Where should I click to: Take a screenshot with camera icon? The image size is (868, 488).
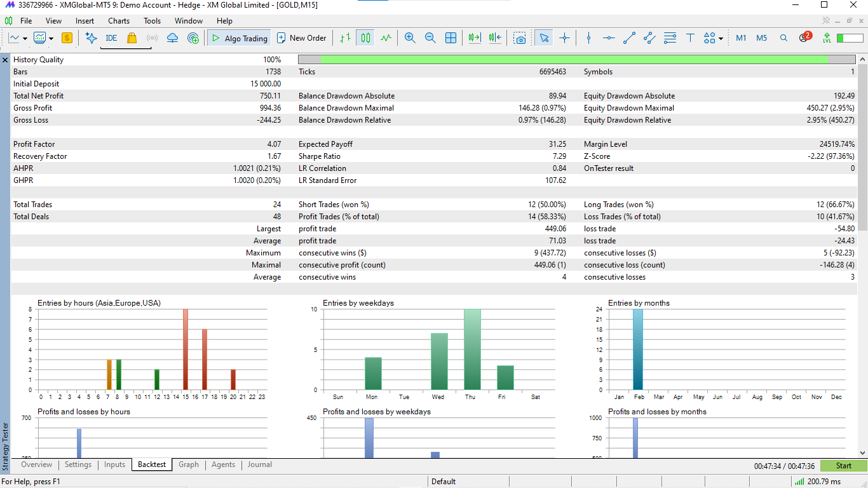pos(520,38)
